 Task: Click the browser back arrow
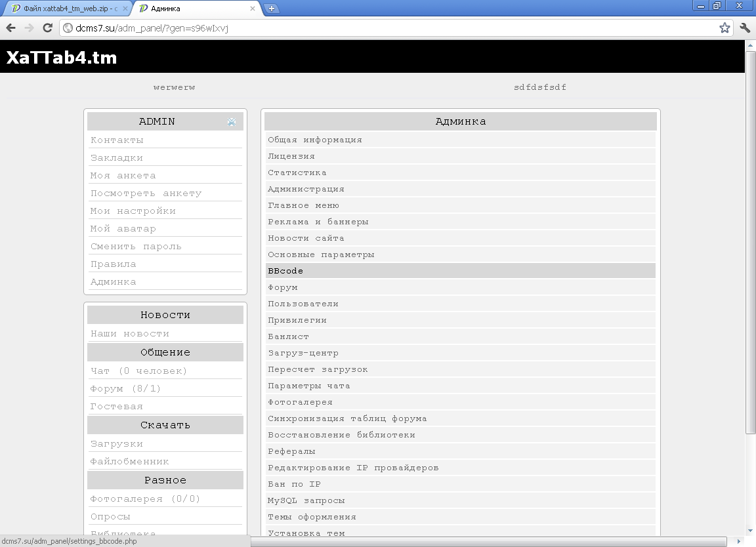click(10, 28)
